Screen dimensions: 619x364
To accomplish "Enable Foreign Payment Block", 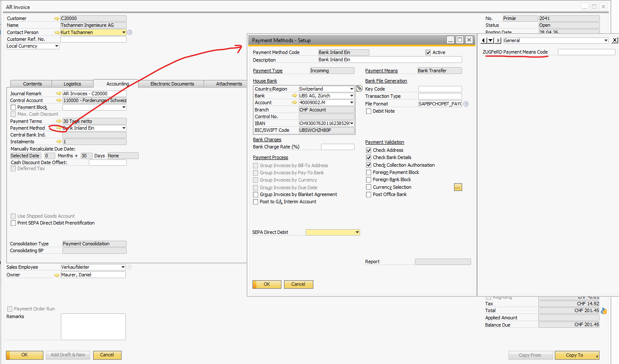I will tap(369, 172).
